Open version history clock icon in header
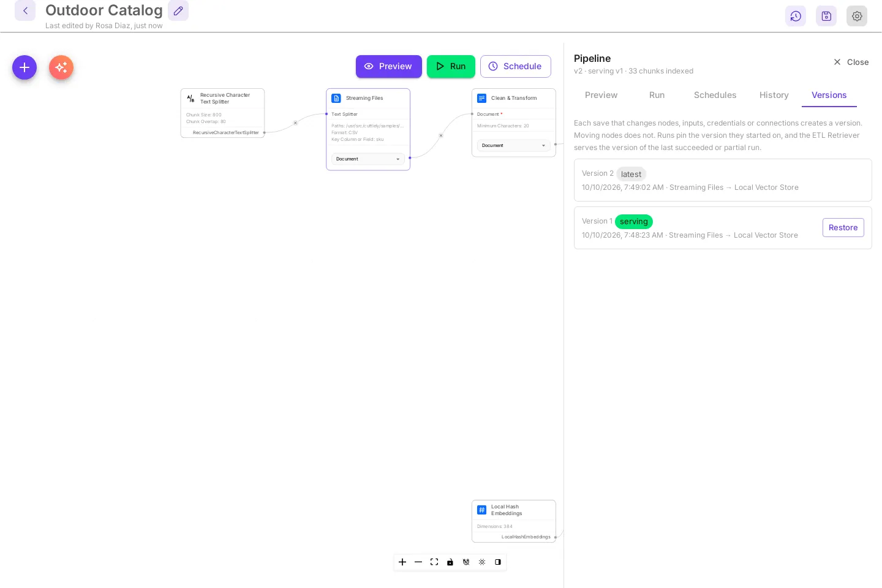The image size is (882, 588). (x=796, y=16)
